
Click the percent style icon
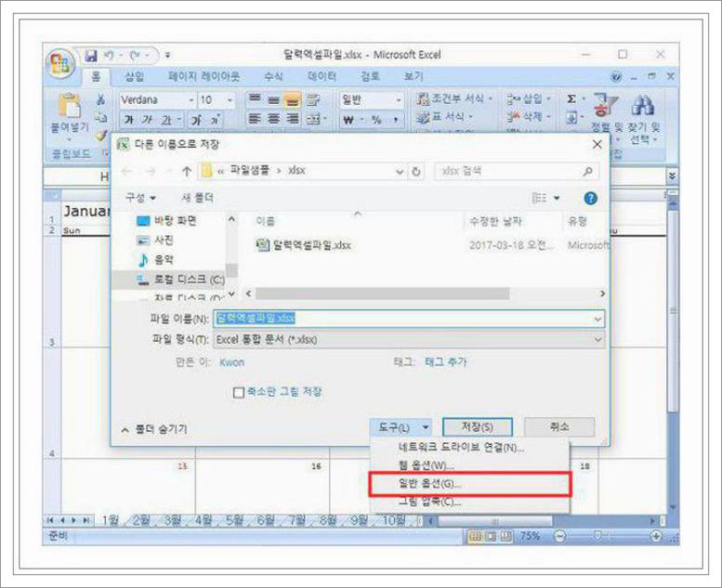point(376,120)
